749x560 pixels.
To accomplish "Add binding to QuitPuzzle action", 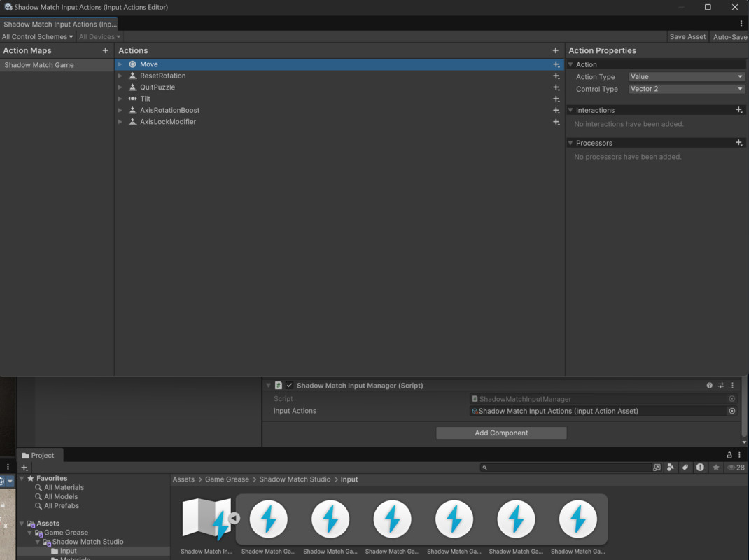I will pos(556,87).
